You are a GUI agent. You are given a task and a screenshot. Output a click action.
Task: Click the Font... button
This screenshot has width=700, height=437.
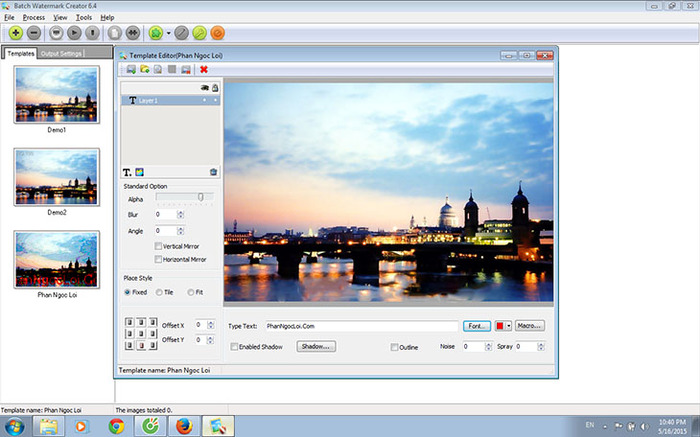tap(475, 326)
